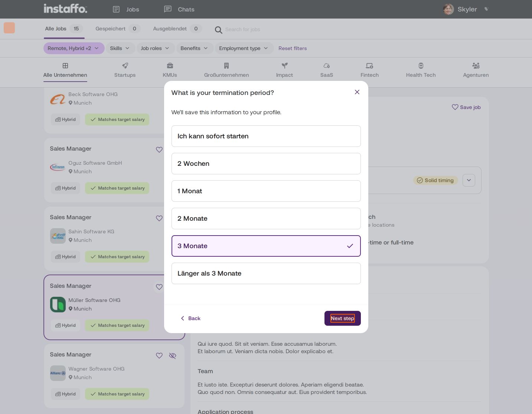Expand the Solid timing chevron

point(469,180)
